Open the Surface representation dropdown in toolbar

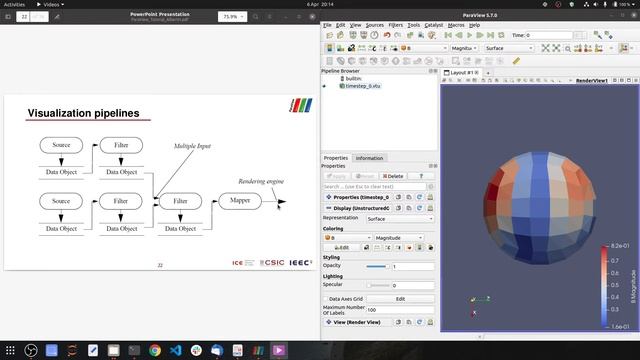509,48
